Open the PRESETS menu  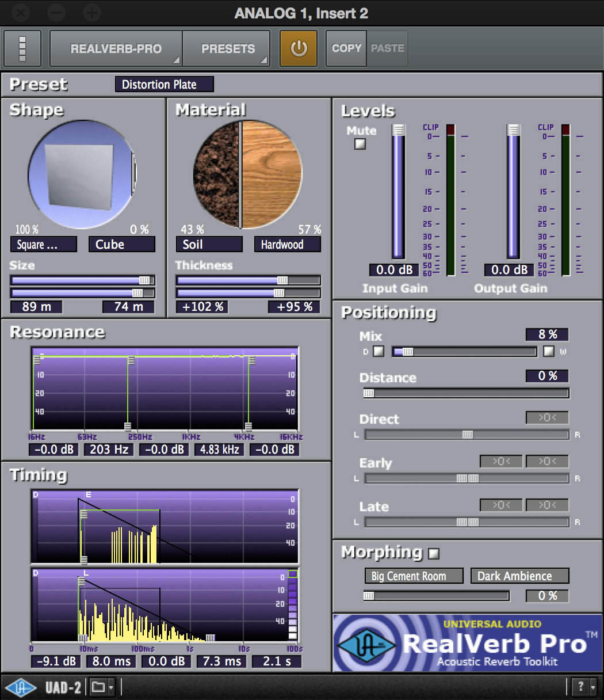pos(227,48)
